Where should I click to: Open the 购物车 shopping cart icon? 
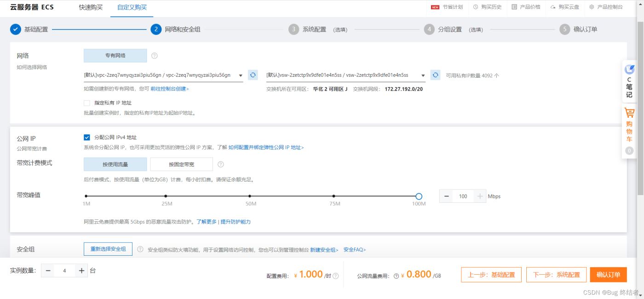click(x=629, y=113)
